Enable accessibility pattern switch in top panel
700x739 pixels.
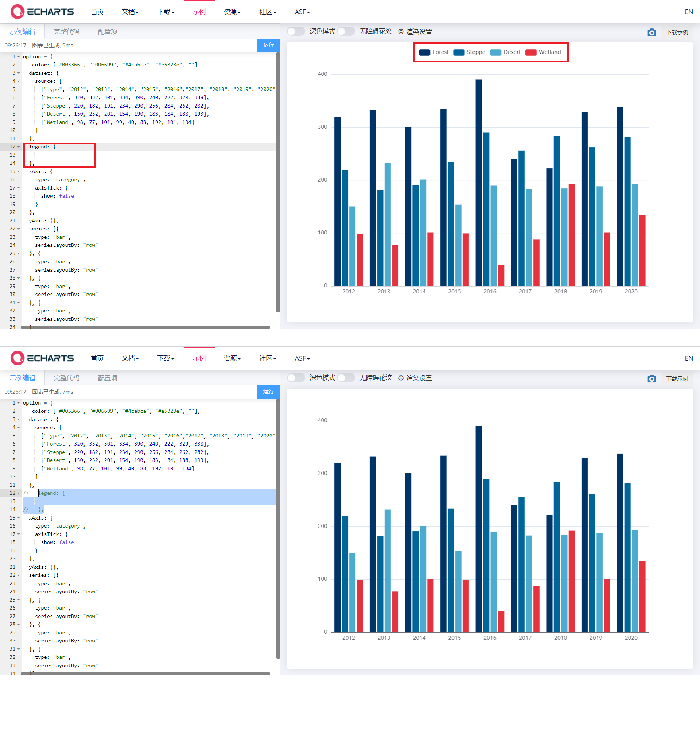(346, 31)
